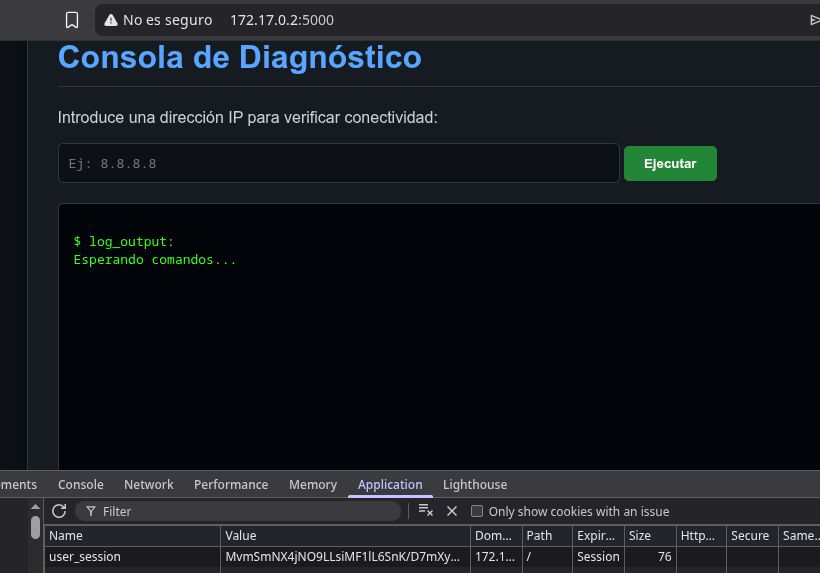Sort cookies by the Value column header
This screenshot has width=820, height=573.
[343, 536]
